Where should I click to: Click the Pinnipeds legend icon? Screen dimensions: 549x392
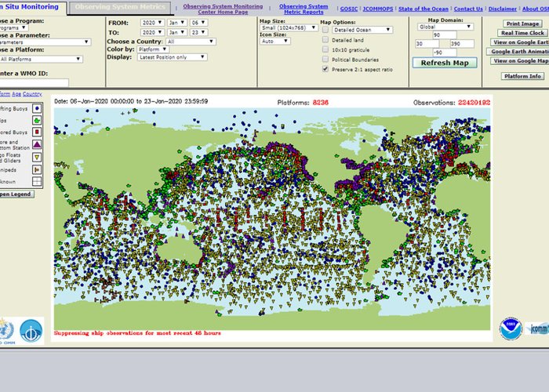coord(36,169)
